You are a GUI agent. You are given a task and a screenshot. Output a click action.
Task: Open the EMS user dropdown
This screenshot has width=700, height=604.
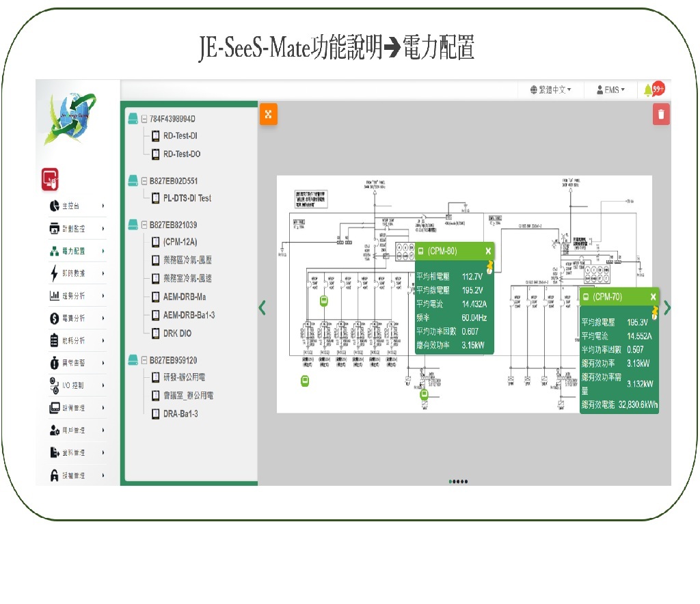coord(610,90)
